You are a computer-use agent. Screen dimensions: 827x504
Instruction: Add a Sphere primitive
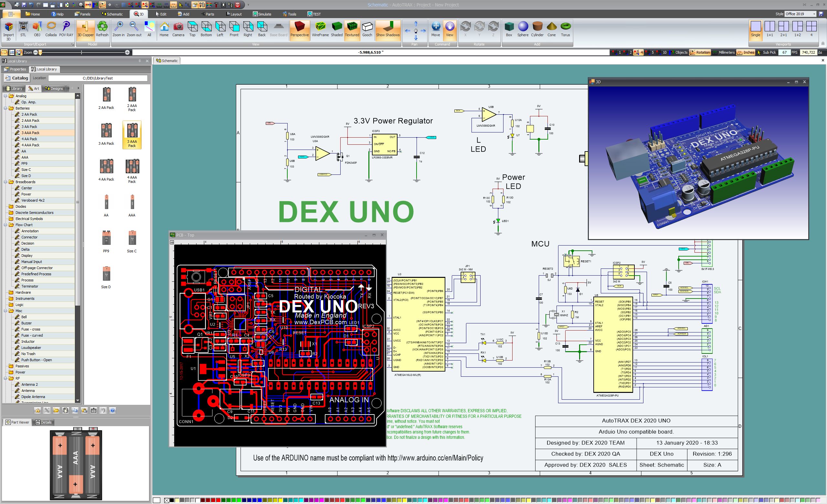coord(523,29)
